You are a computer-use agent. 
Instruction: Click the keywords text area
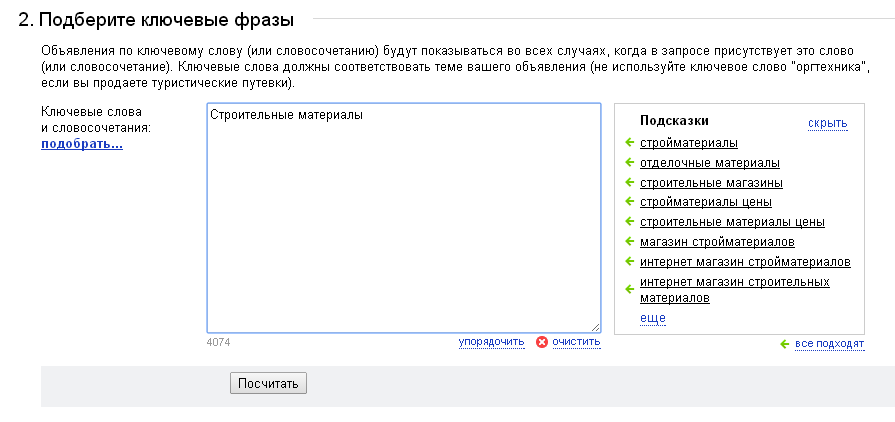404,218
